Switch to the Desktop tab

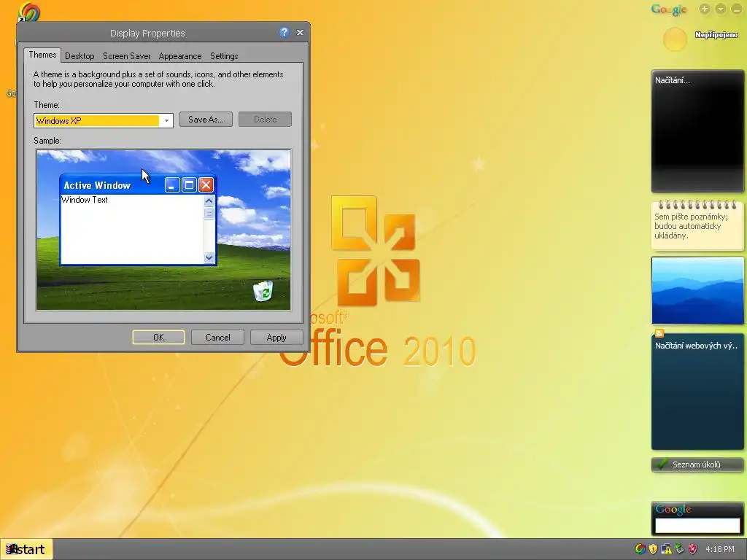[80, 56]
